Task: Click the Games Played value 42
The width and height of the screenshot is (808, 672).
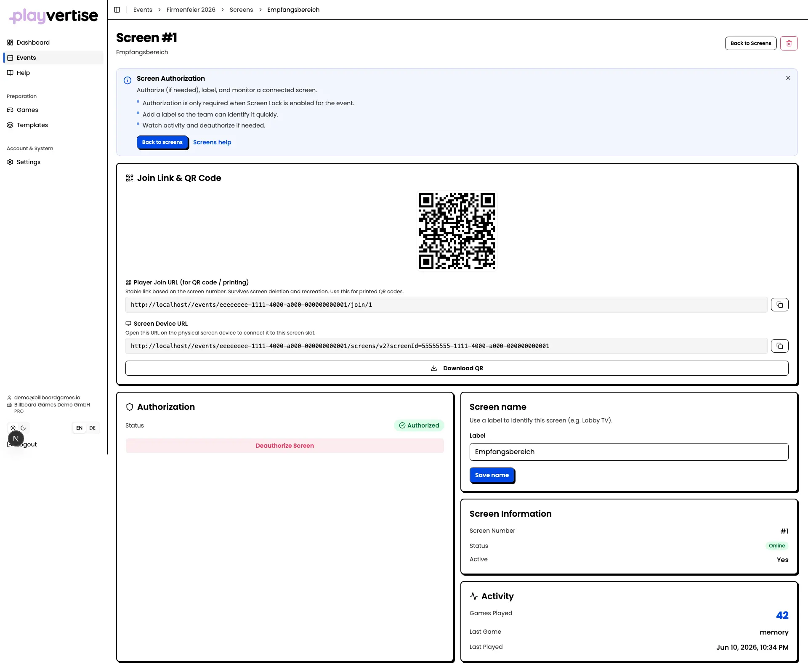Action: pyautogui.click(x=782, y=615)
